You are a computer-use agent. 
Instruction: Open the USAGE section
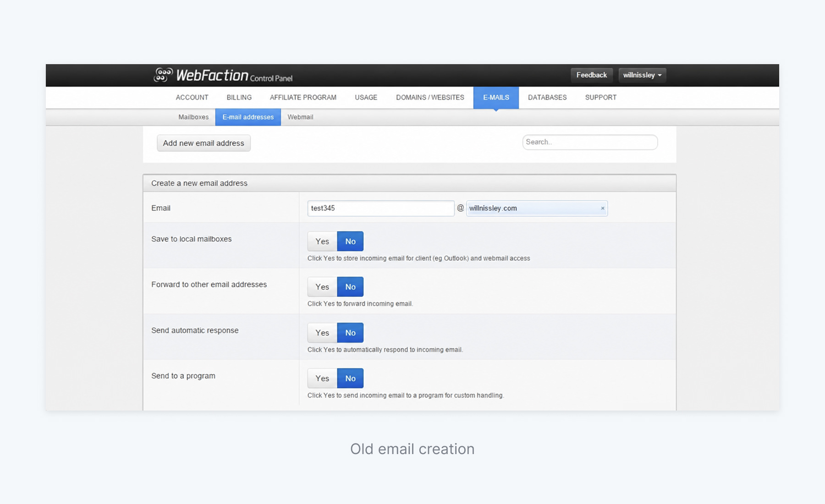[366, 98]
